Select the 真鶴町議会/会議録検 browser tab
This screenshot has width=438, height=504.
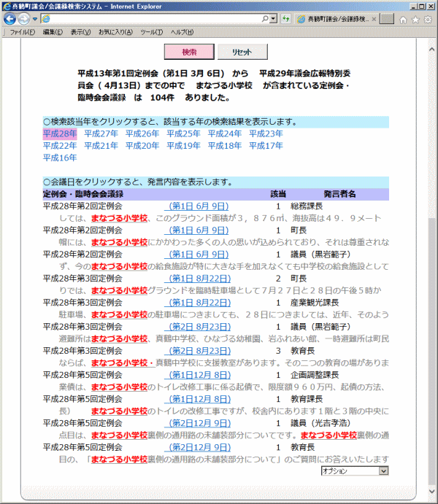(337, 19)
